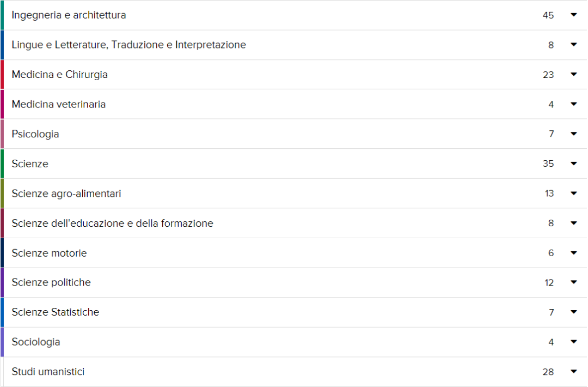Viewport: 588px width, 387px height.
Task: Click the Scienze motorie label
Action: (x=49, y=253)
